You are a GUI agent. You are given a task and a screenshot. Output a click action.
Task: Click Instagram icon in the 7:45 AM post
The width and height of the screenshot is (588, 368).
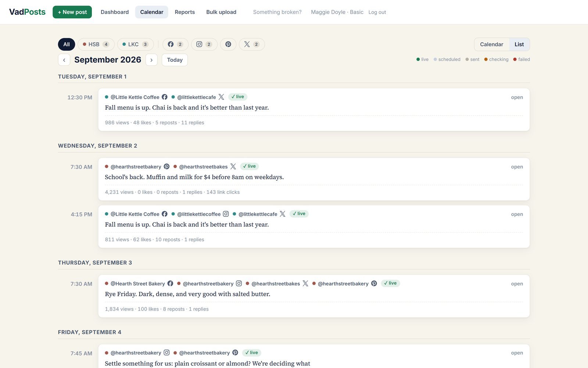[166, 353]
